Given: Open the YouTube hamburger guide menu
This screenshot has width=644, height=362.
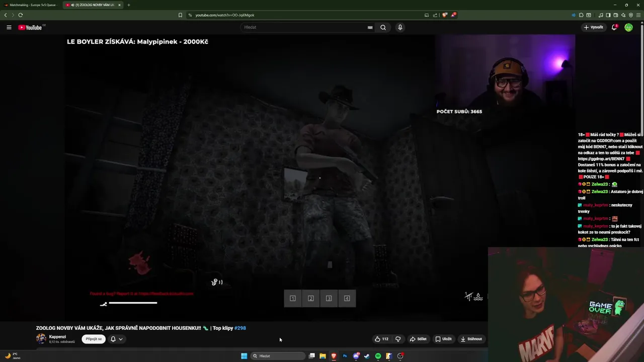Looking at the screenshot, I should click(9, 27).
